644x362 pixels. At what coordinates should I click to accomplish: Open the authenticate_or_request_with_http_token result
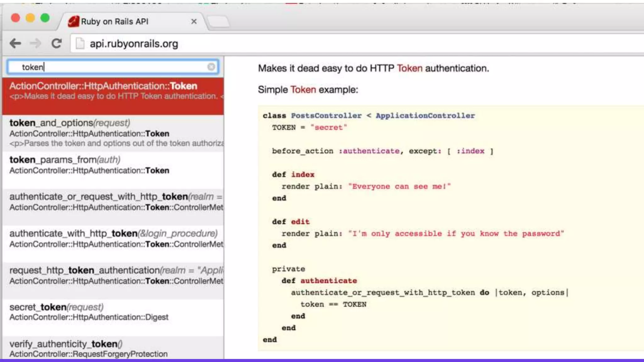113,207
